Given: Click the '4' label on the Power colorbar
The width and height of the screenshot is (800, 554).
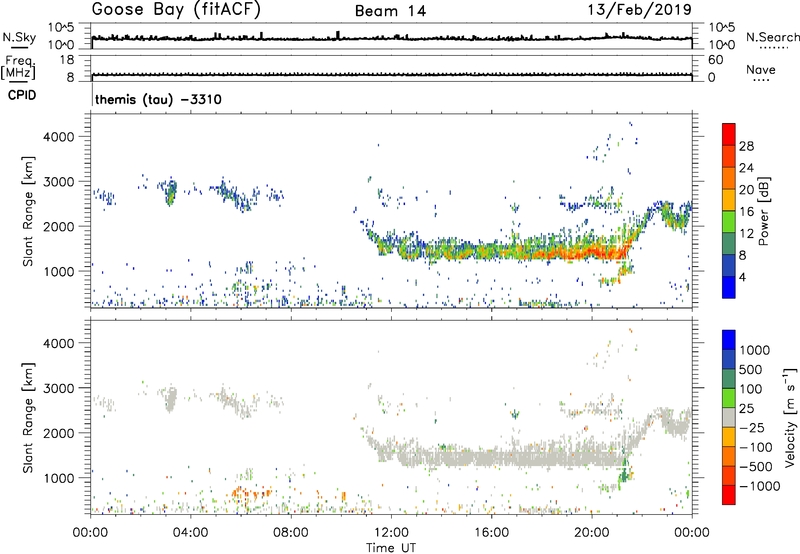Looking at the screenshot, I should tap(743, 277).
